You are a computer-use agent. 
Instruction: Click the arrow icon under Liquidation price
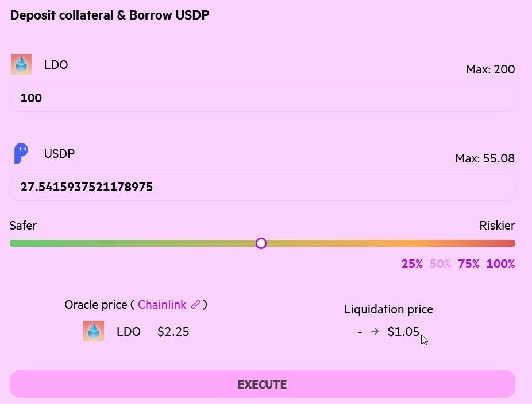375,331
